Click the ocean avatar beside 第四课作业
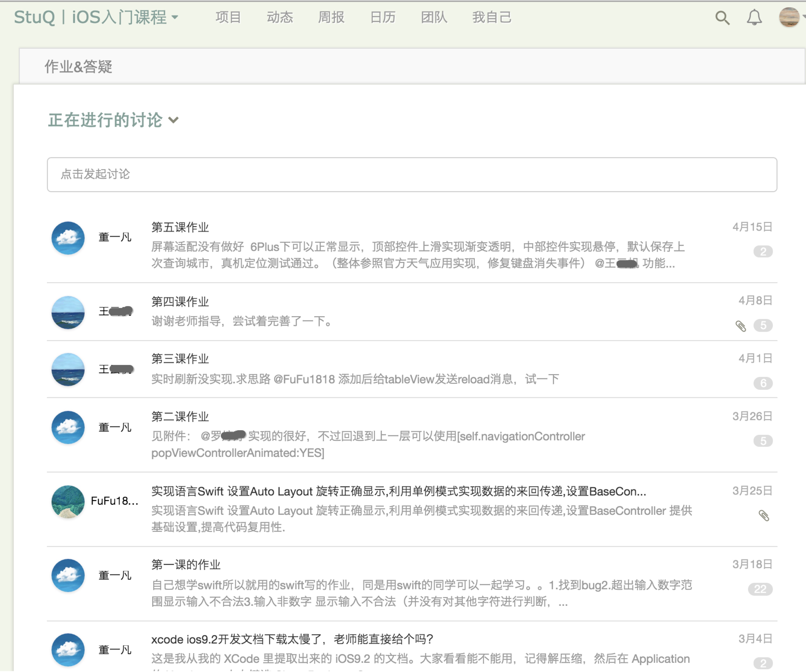The image size is (806, 672). click(68, 312)
